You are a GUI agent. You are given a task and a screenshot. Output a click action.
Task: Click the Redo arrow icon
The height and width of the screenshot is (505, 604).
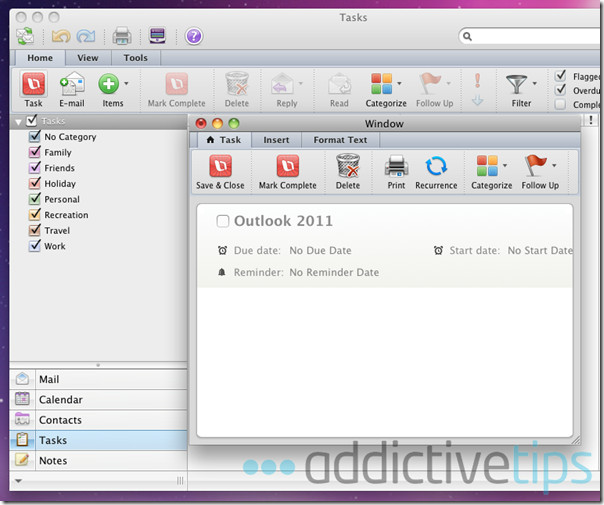tap(86, 36)
